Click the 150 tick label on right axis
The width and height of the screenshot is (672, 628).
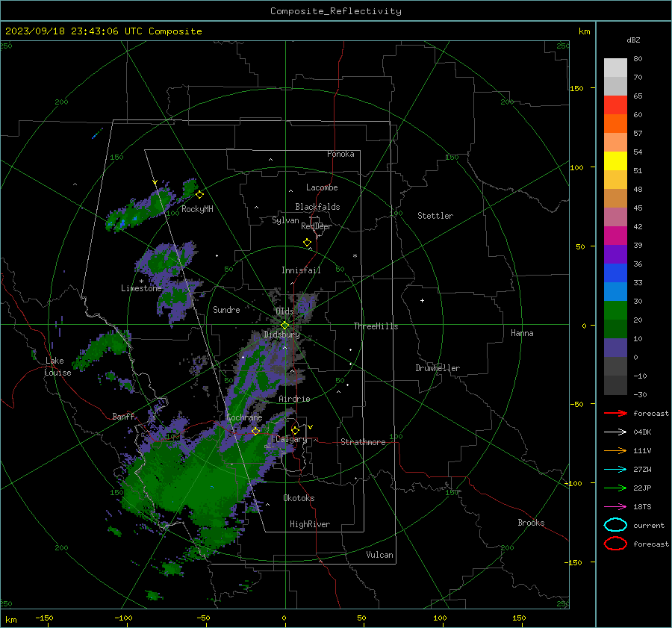tap(576, 88)
